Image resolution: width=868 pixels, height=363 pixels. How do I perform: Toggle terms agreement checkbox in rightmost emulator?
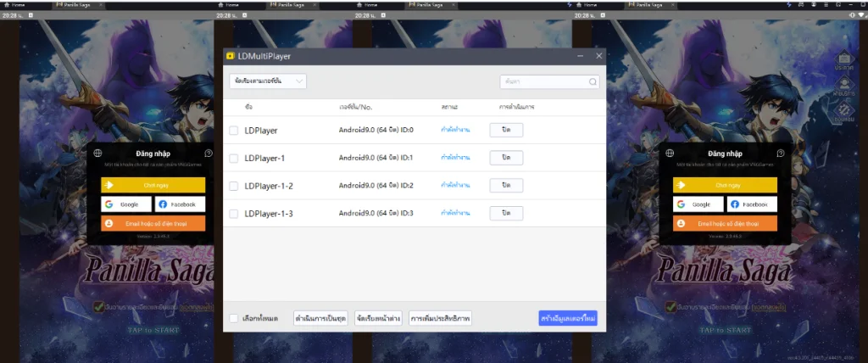pos(670,306)
